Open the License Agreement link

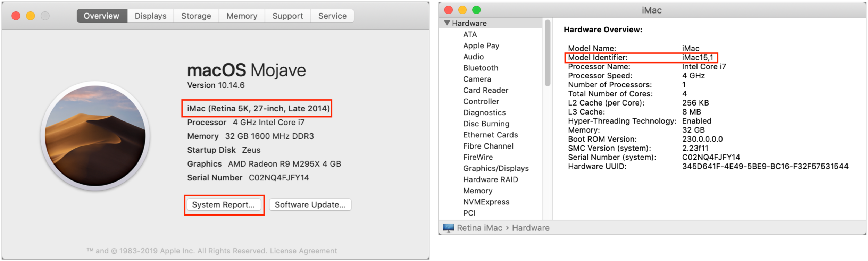[x=303, y=251]
